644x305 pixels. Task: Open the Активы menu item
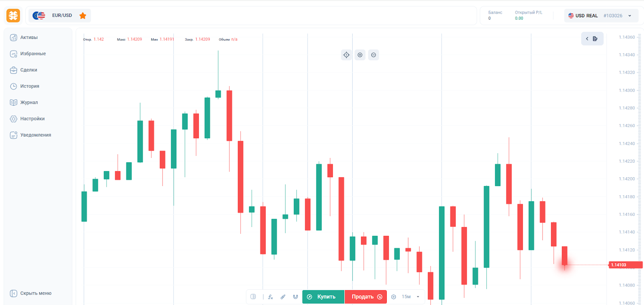click(x=29, y=37)
